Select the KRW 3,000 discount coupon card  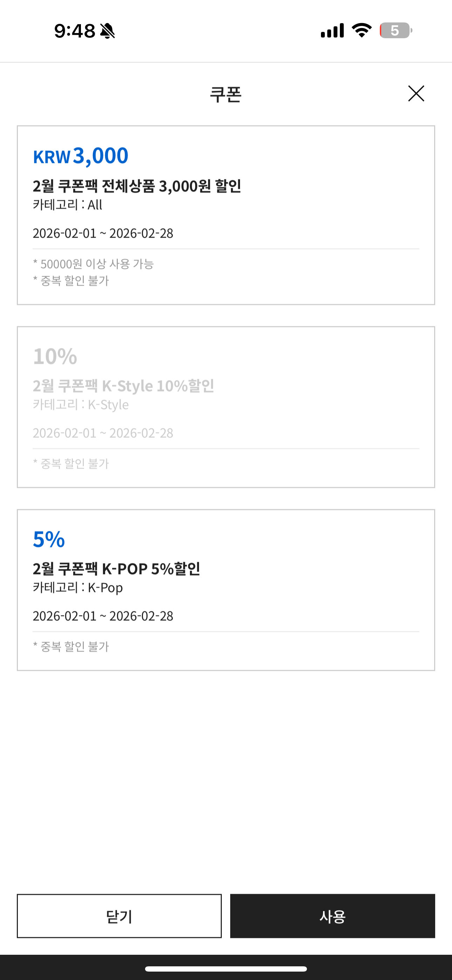point(226,215)
